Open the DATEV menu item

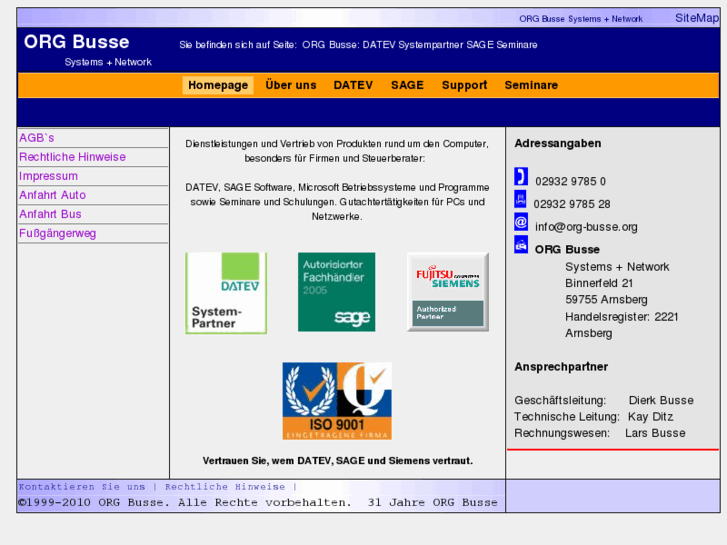[x=353, y=85]
